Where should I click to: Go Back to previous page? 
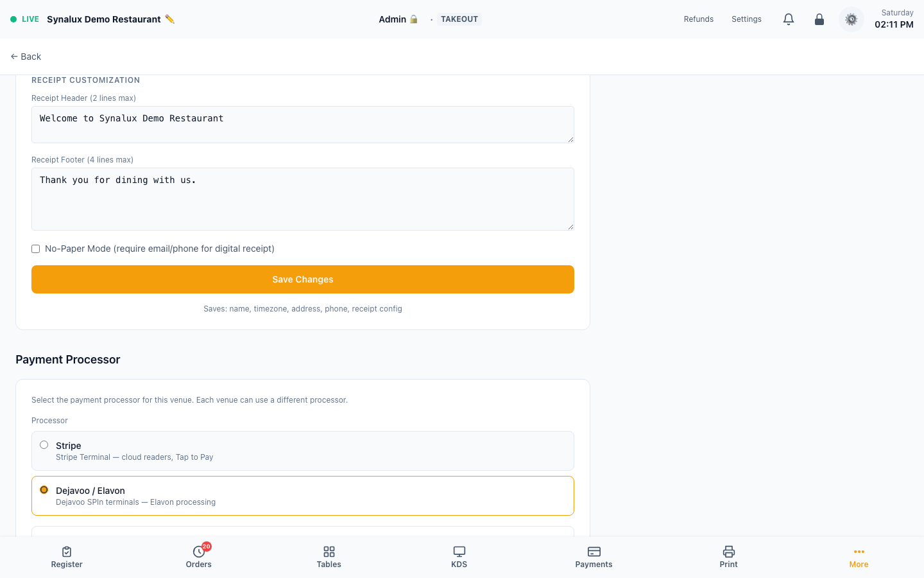pyautogui.click(x=26, y=57)
